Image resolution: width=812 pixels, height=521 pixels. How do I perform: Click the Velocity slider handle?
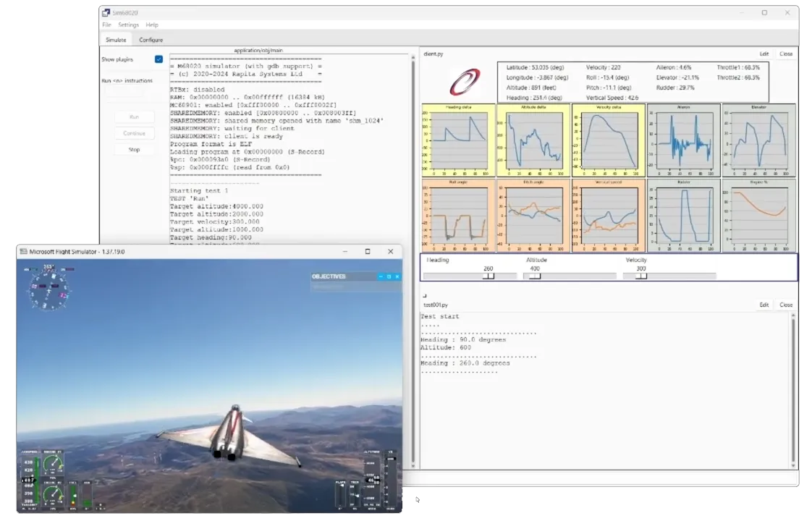click(x=641, y=276)
